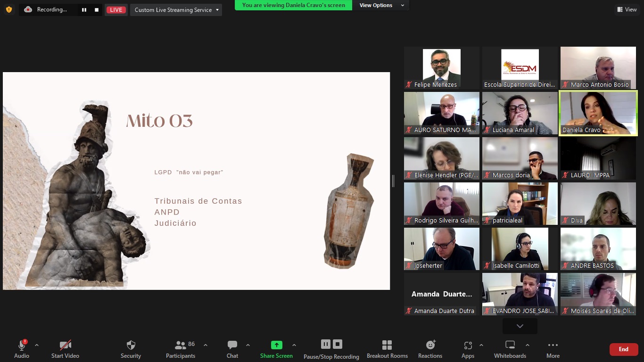Image resolution: width=644 pixels, height=362 pixels.
Task: Expand arrow next to Apps
Action: coord(481,345)
